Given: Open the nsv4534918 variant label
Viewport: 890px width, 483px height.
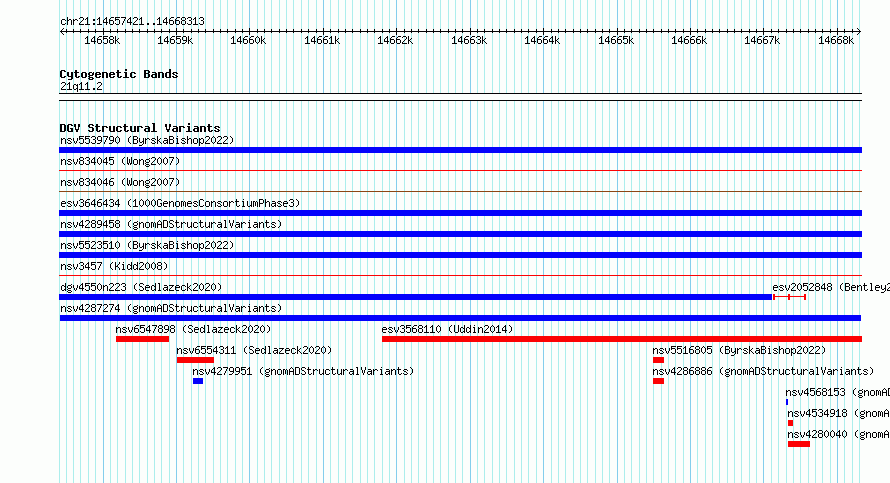Looking at the screenshot, I should [x=838, y=413].
